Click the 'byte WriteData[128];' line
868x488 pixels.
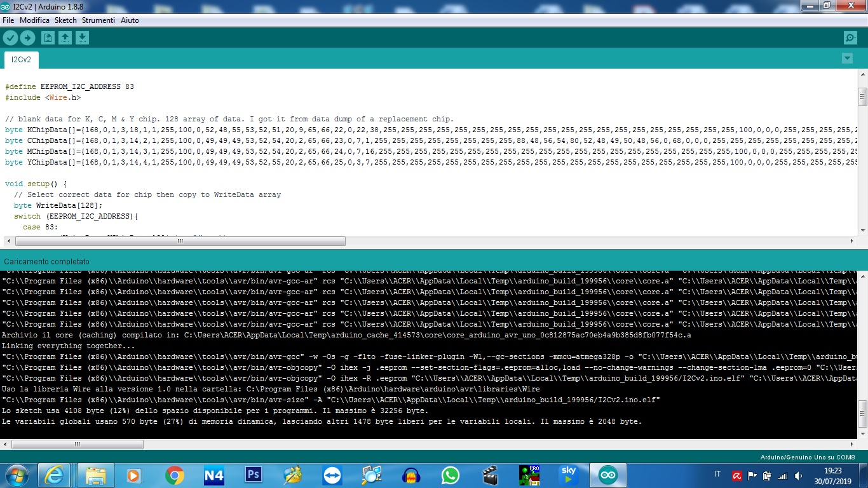click(x=58, y=205)
